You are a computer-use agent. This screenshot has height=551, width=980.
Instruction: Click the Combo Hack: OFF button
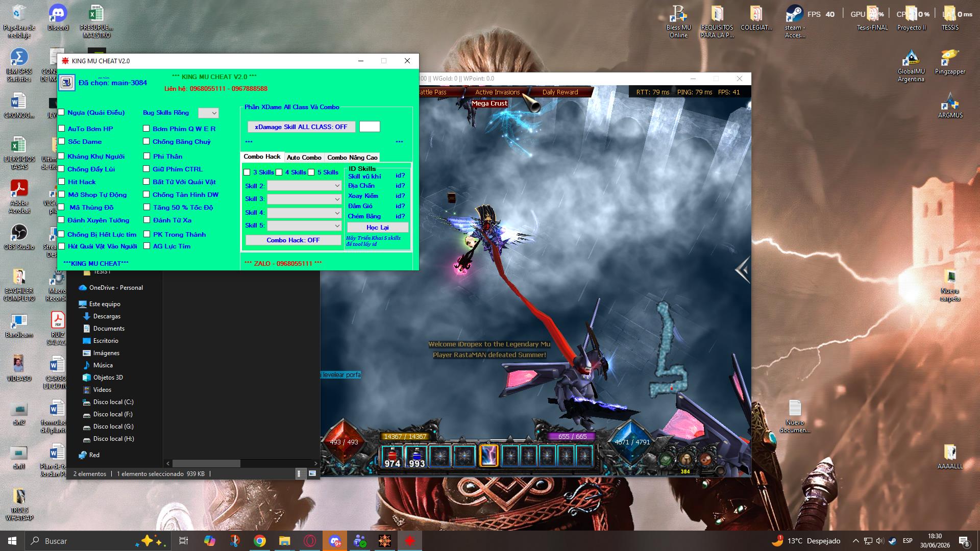(x=293, y=240)
